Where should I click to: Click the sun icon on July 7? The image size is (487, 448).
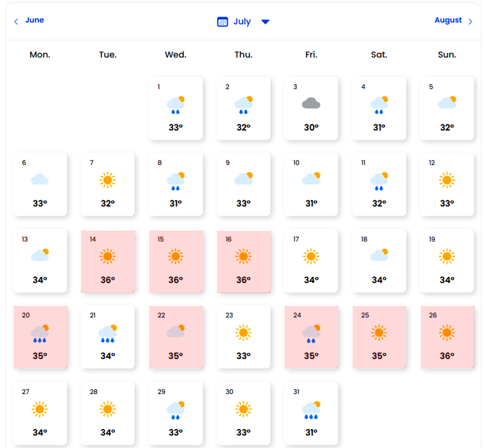(x=107, y=180)
